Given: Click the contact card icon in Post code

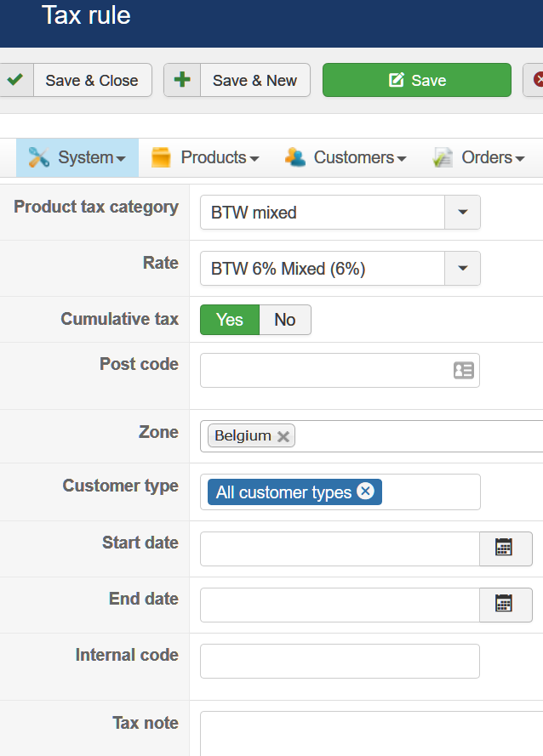Looking at the screenshot, I should (463, 371).
